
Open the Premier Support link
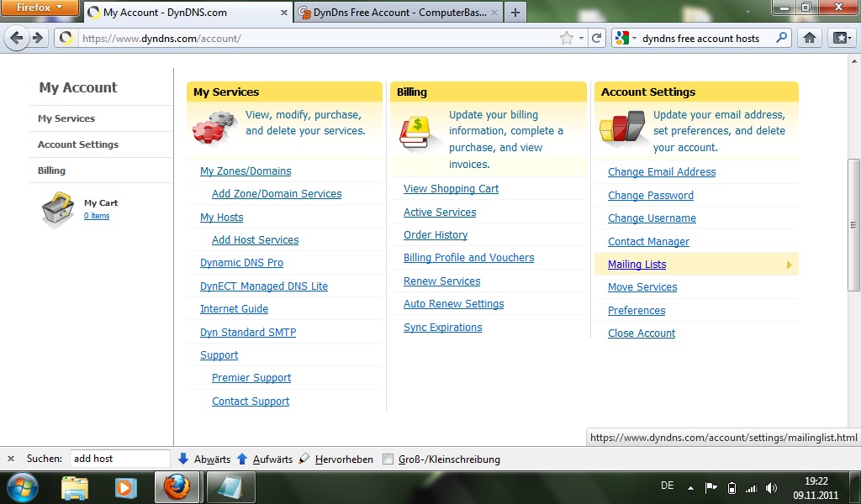tap(251, 378)
